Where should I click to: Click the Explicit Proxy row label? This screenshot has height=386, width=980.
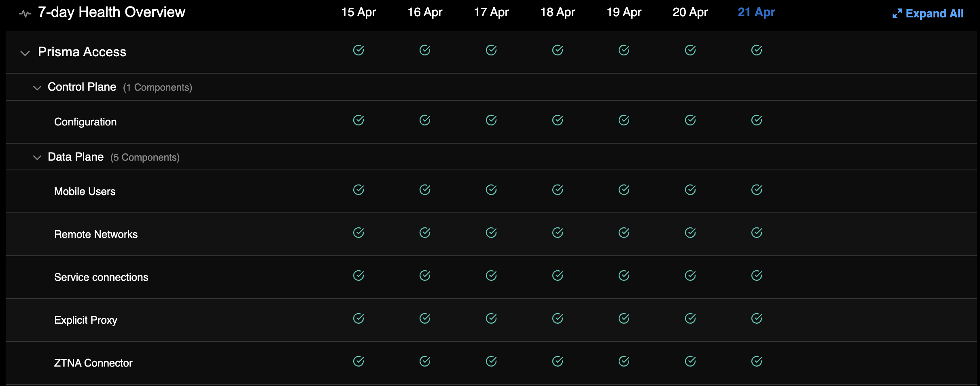86,320
